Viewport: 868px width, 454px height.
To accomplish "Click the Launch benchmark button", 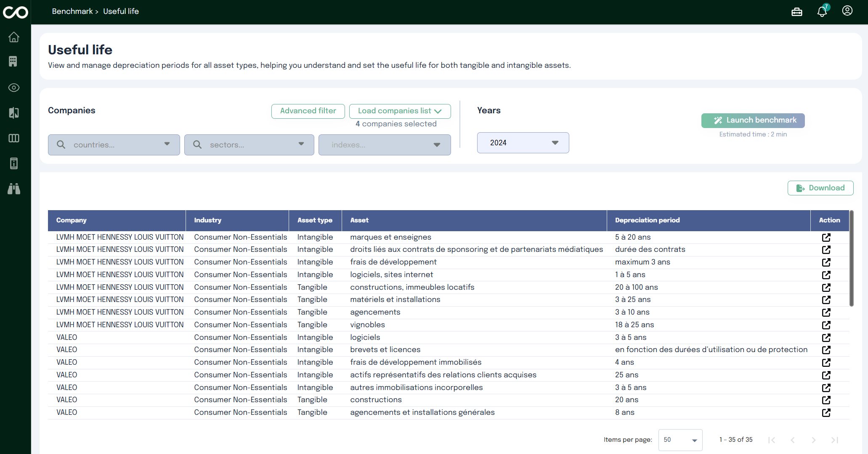I will pyautogui.click(x=753, y=120).
